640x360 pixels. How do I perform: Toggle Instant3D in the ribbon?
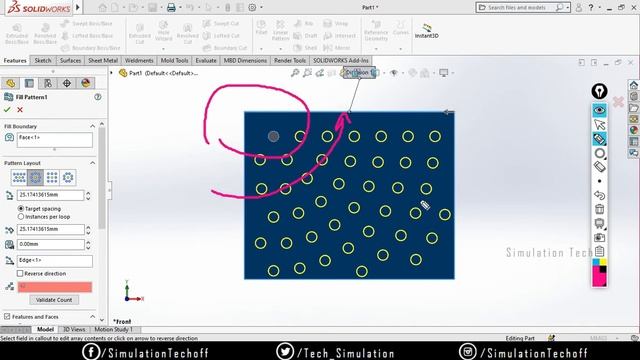427,31
